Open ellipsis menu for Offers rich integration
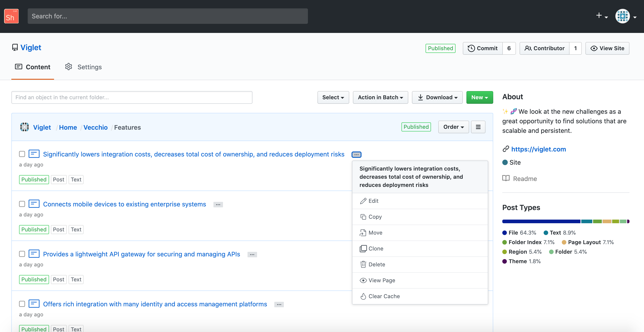This screenshot has width=644, height=332. pos(279,305)
